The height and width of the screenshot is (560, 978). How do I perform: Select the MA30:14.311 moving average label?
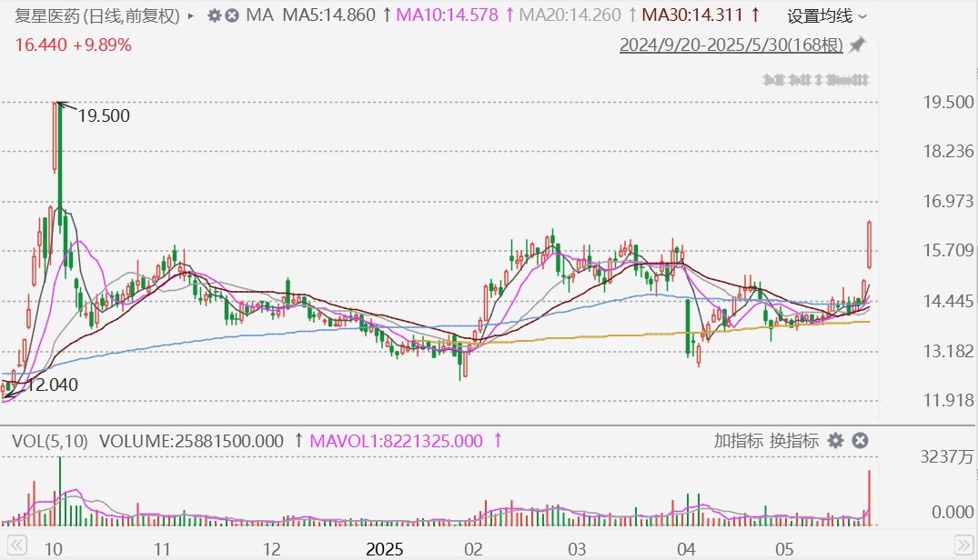point(693,15)
